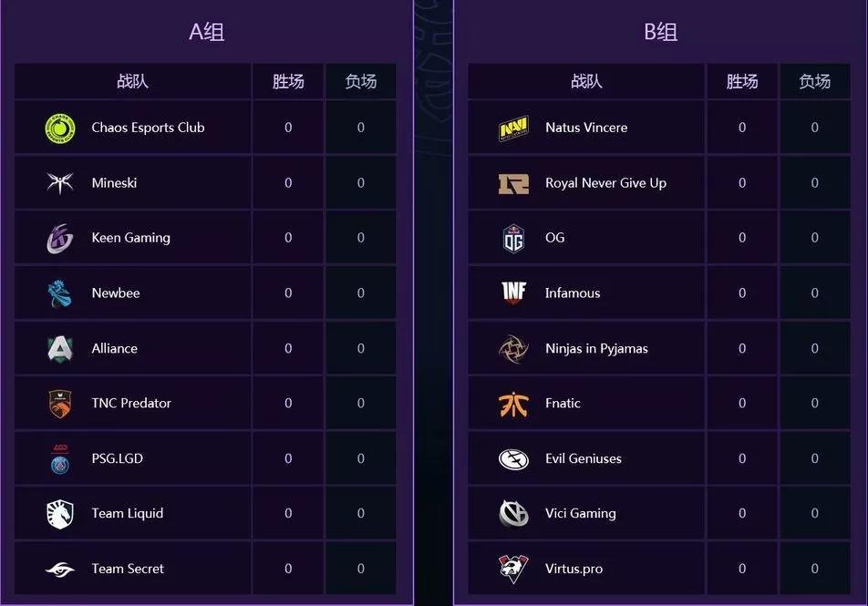Click the Evil Geniuses logo

coord(513,458)
